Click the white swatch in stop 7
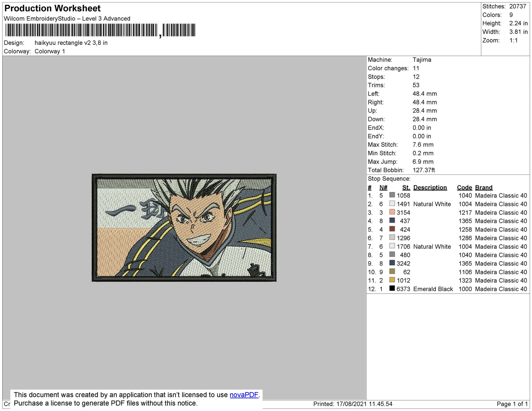 392,246
